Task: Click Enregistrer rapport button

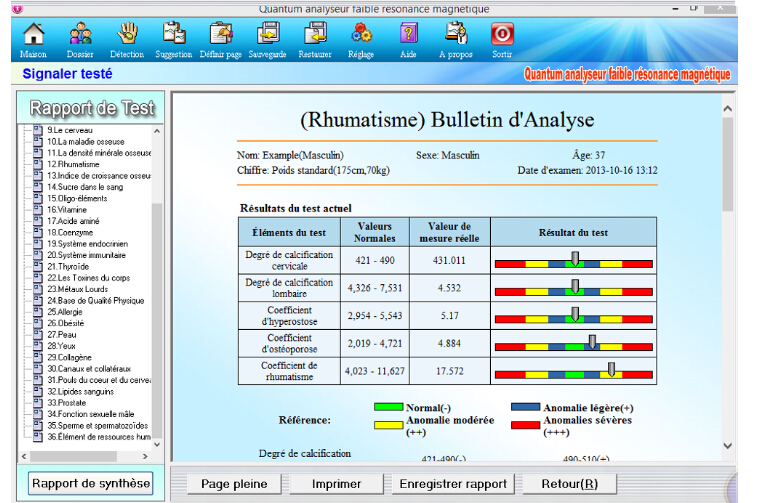Action: (x=453, y=484)
